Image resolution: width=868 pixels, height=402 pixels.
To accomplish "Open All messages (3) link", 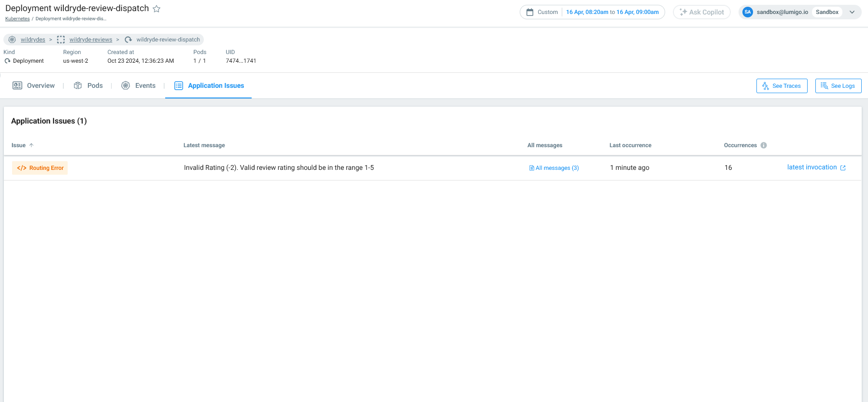I will tap(554, 168).
